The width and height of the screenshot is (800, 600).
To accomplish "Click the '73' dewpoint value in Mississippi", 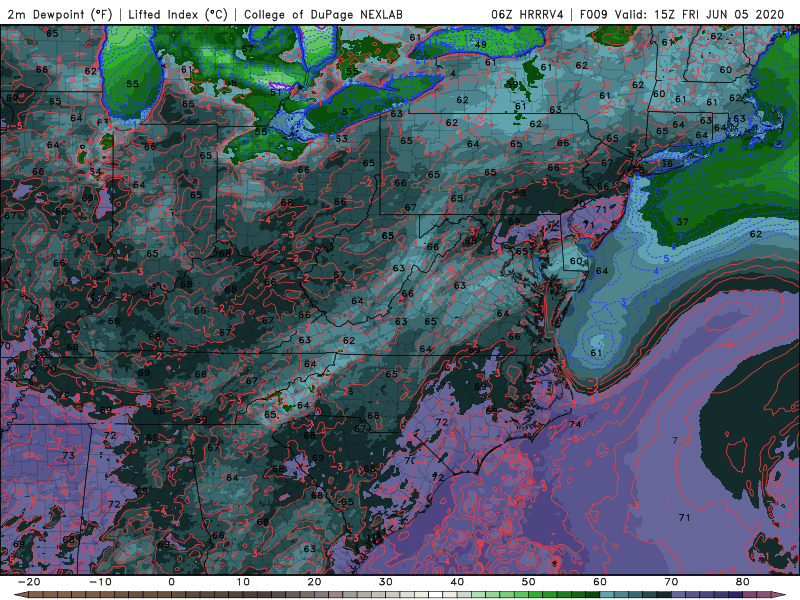I will pos(68,455).
